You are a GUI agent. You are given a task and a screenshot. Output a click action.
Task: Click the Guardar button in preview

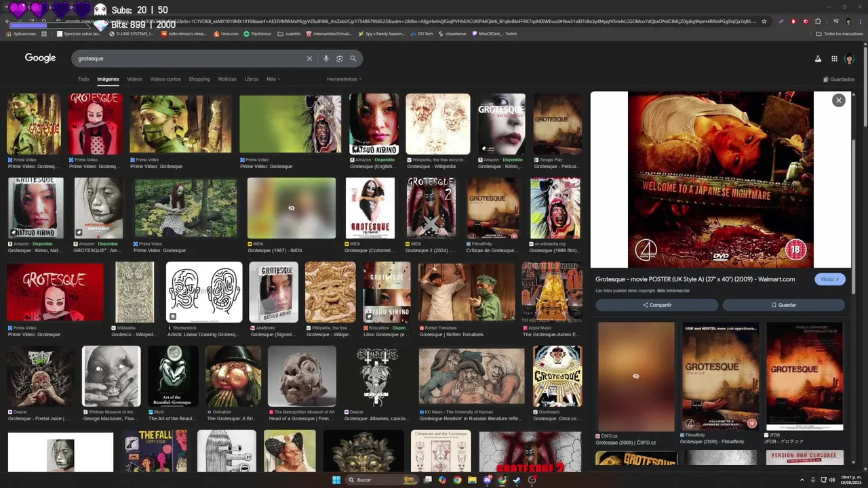pyautogui.click(x=783, y=305)
